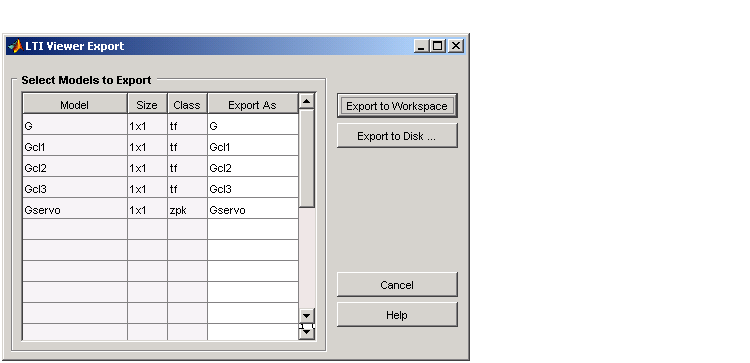The image size is (750, 363).
Task: Click the vertical scrollbar thumb
Action: coord(306,158)
